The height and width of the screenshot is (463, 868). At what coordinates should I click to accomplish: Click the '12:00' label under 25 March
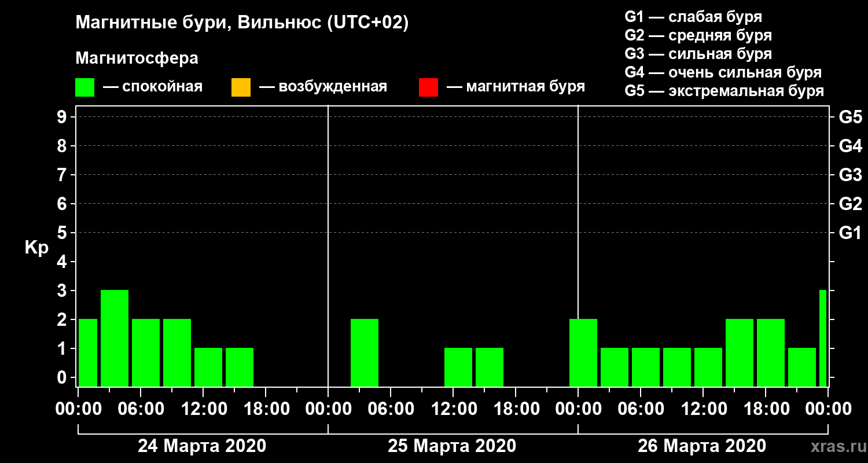(453, 409)
